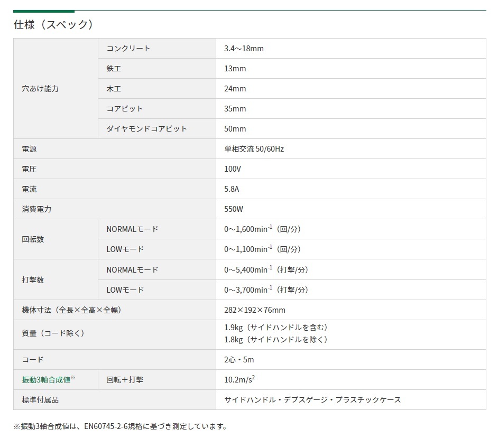Viewport: 498px width, 448px height.
Task: Click the 消費電力 row label
Action: pyautogui.click(x=36, y=209)
